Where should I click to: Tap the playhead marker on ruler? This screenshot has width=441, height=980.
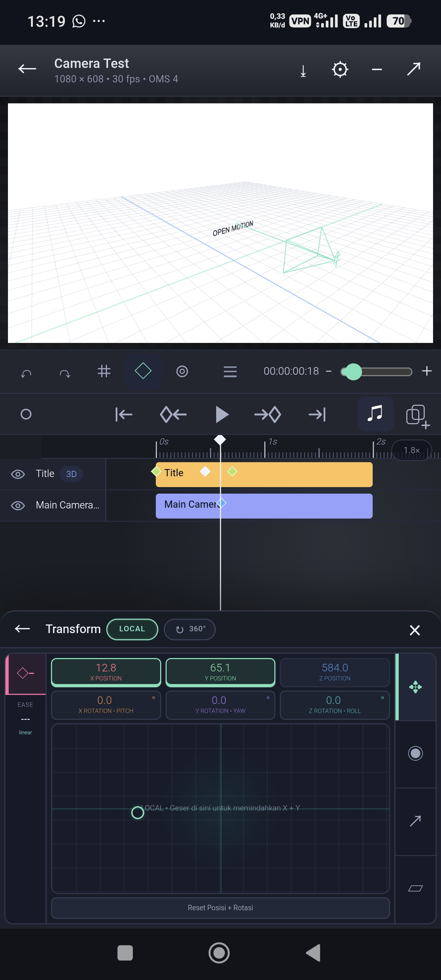click(x=220, y=439)
